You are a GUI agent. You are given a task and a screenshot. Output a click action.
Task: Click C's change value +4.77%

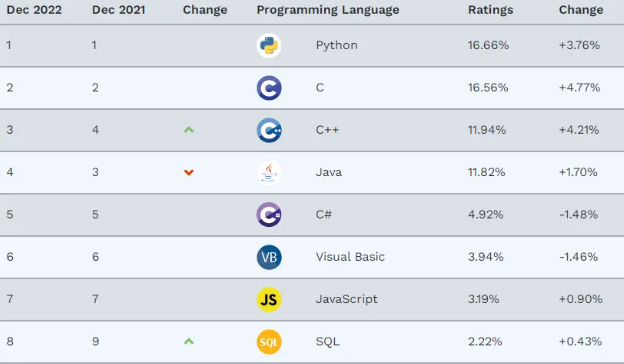tap(579, 88)
